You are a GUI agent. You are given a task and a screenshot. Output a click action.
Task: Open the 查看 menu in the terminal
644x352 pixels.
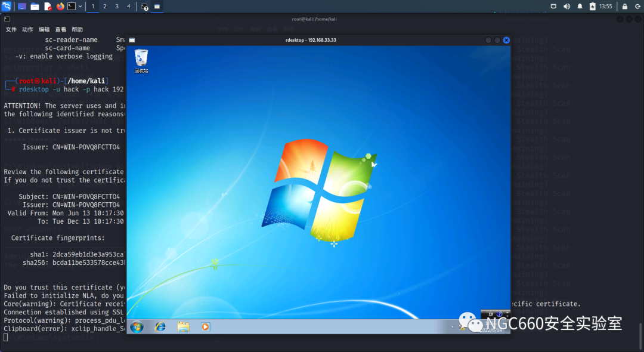60,29
